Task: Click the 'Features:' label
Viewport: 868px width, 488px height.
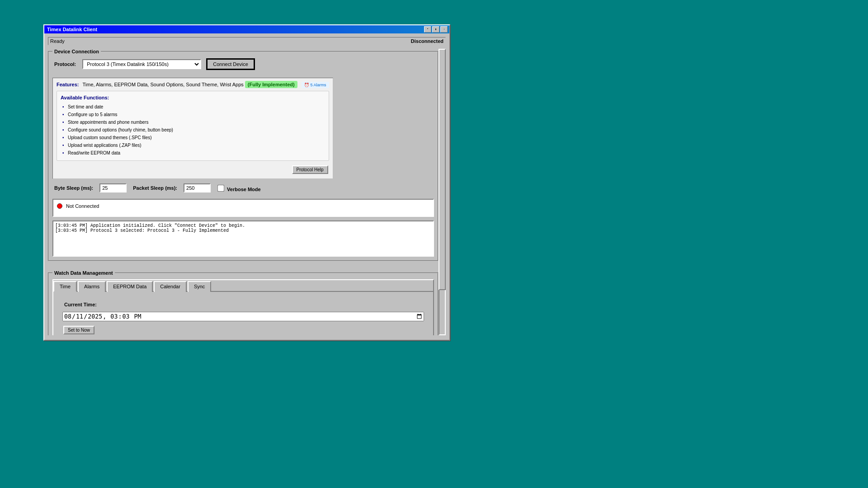Action: 68,84
